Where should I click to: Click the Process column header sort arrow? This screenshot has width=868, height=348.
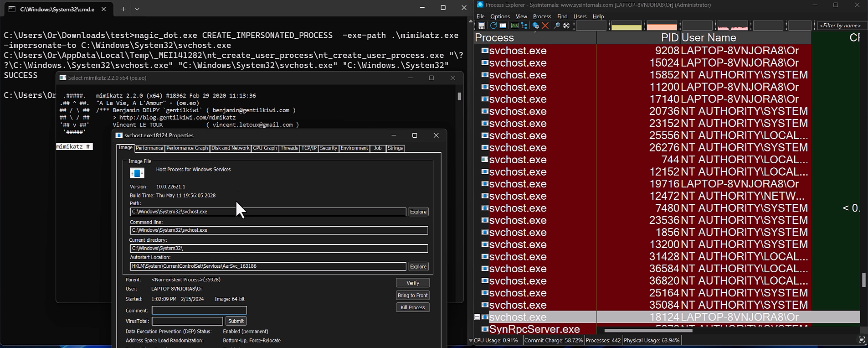535,32
